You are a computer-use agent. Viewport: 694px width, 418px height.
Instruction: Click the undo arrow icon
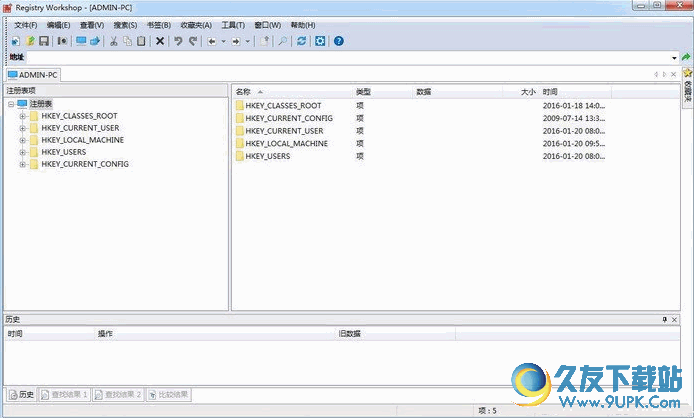pyautogui.click(x=178, y=41)
